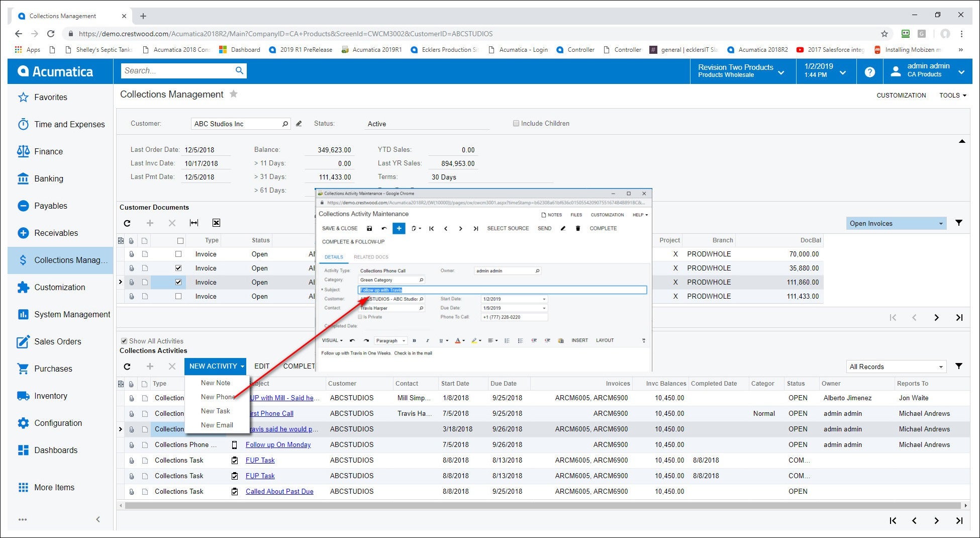Click the numbered list icon in the editor toolbar
This screenshot has width=980, height=538.
[507, 340]
